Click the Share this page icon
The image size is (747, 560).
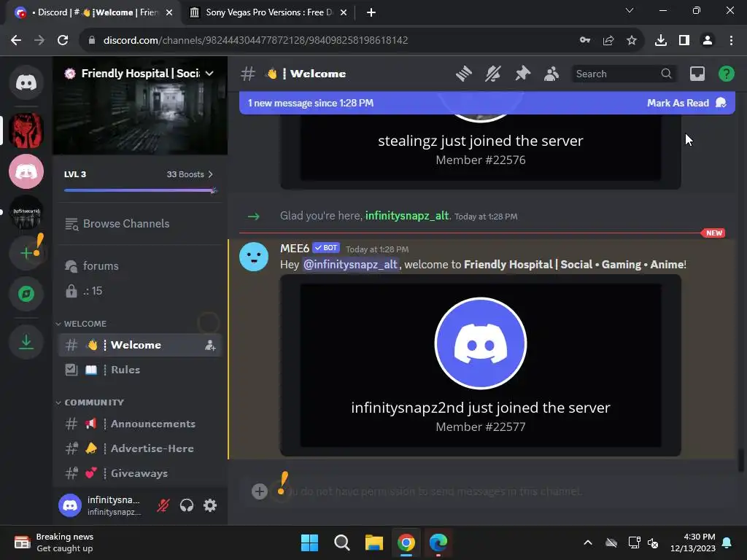point(608,40)
